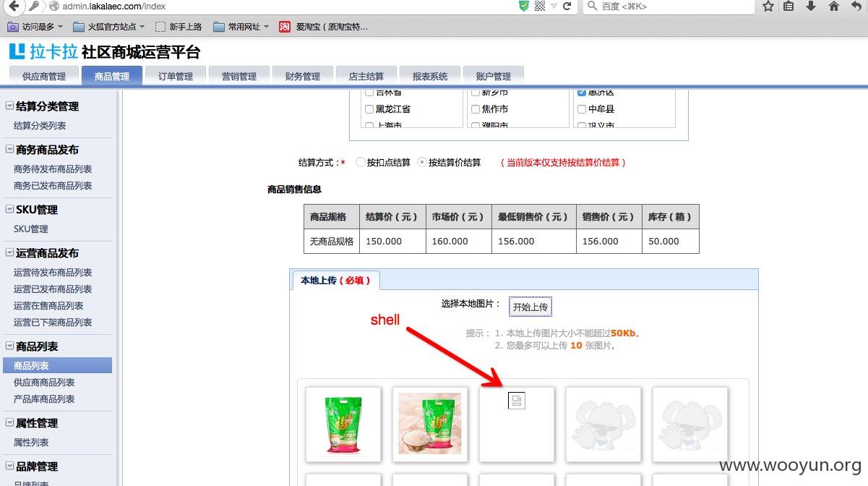The width and height of the screenshot is (868, 486).
Task: Collapse the 结算分类管理 sidebar section
Action: point(9,106)
